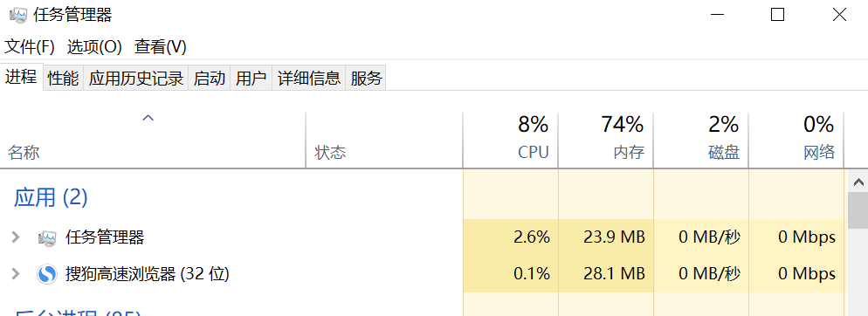Sort processes by 内存 column header

(x=606, y=140)
